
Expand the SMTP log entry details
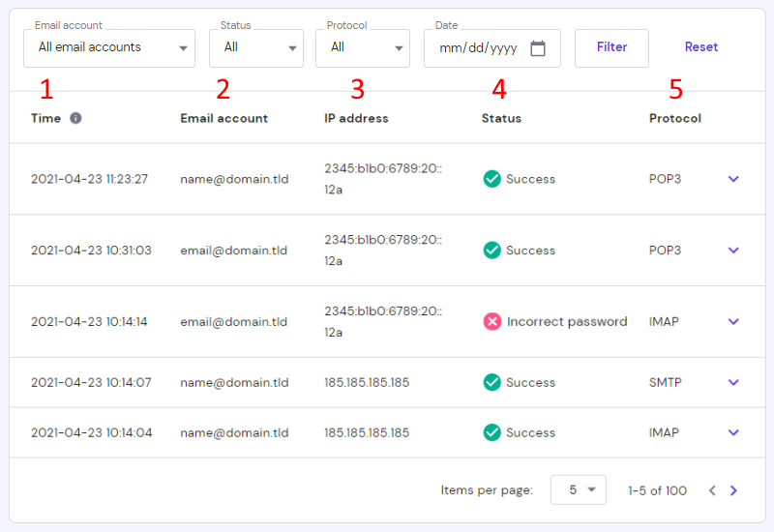pyautogui.click(x=733, y=382)
